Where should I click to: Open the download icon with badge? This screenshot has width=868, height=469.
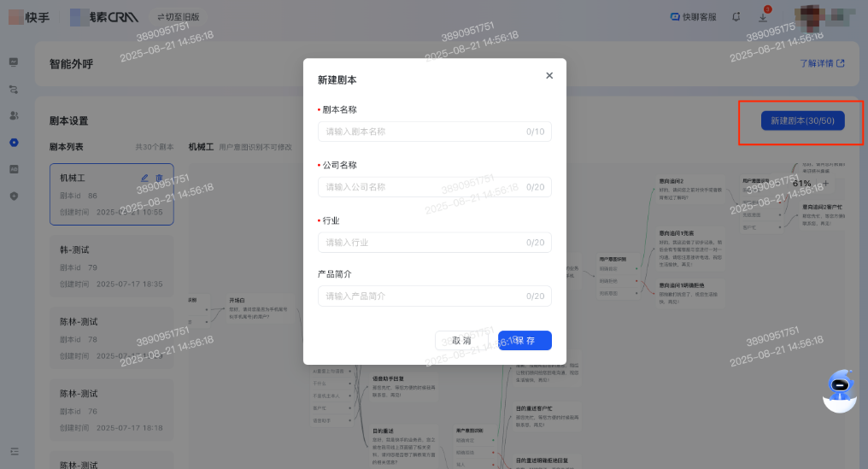(763, 17)
